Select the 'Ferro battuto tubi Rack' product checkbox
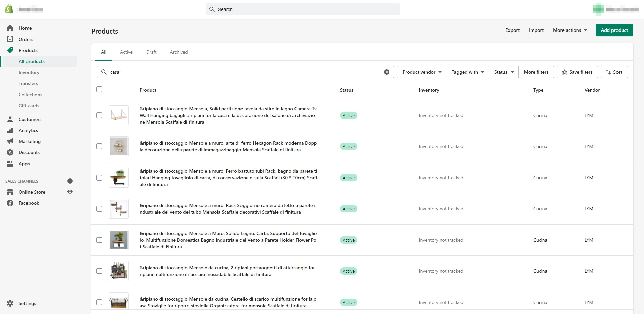Image resolution: width=644 pixels, height=314 pixels. (99, 178)
